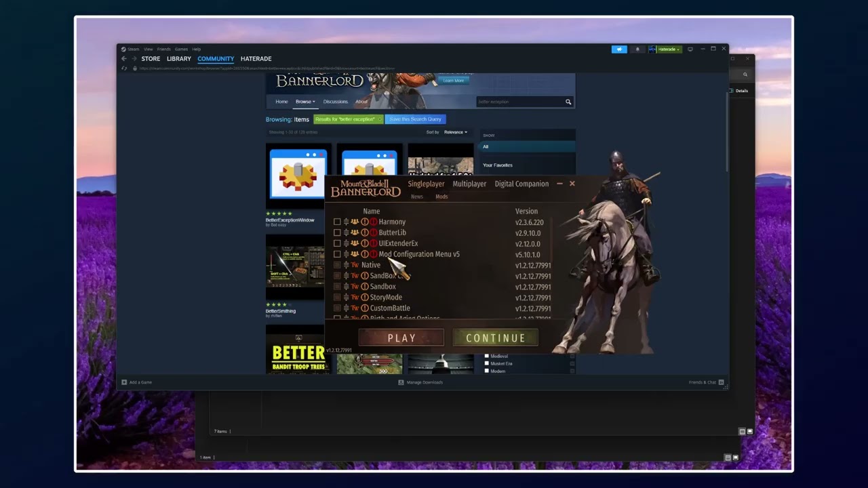Image resolution: width=868 pixels, height=488 pixels.
Task: Click the CONTINUE button in launcher
Action: [496, 338]
